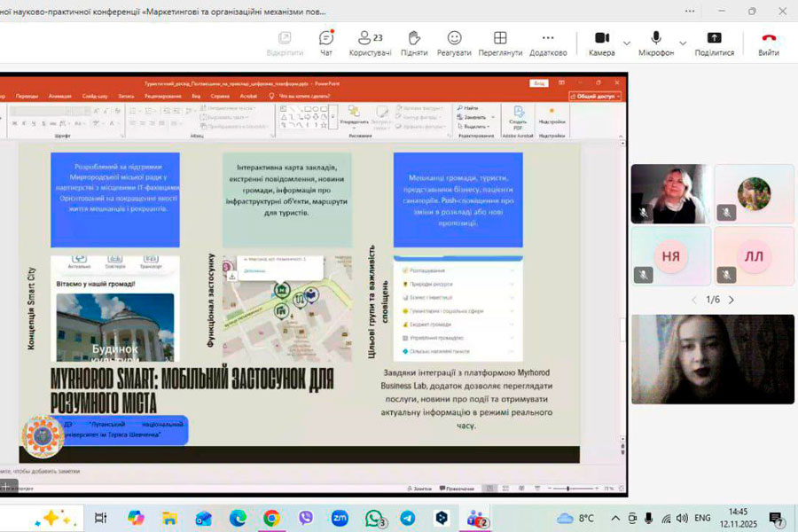Toggle the Мікрофон microphone mute
The height and width of the screenshot is (532, 798).
[656, 43]
